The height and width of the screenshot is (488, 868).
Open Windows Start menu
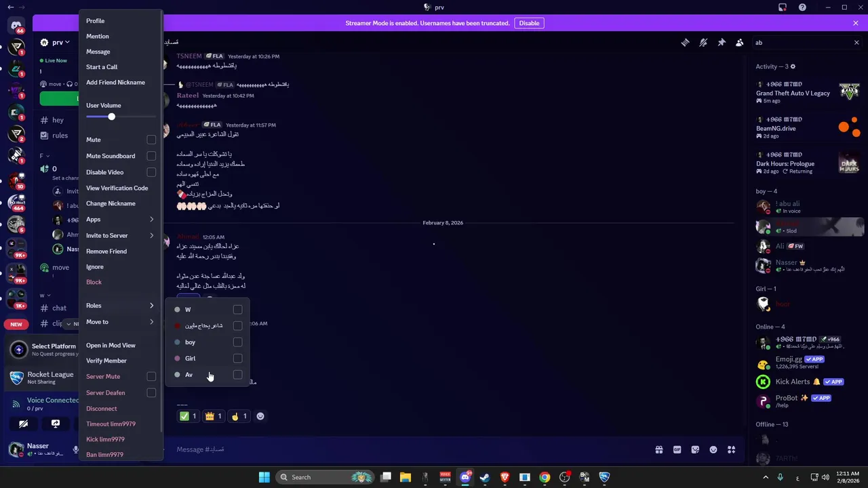pyautogui.click(x=264, y=477)
